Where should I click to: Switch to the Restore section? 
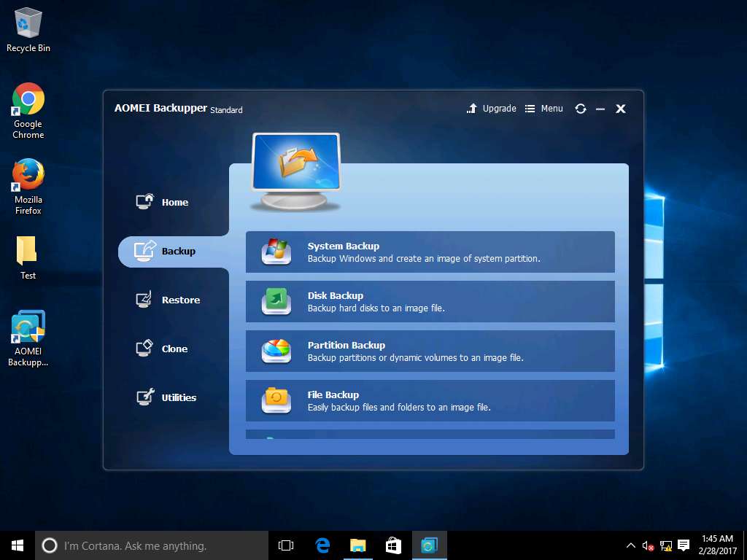point(168,300)
